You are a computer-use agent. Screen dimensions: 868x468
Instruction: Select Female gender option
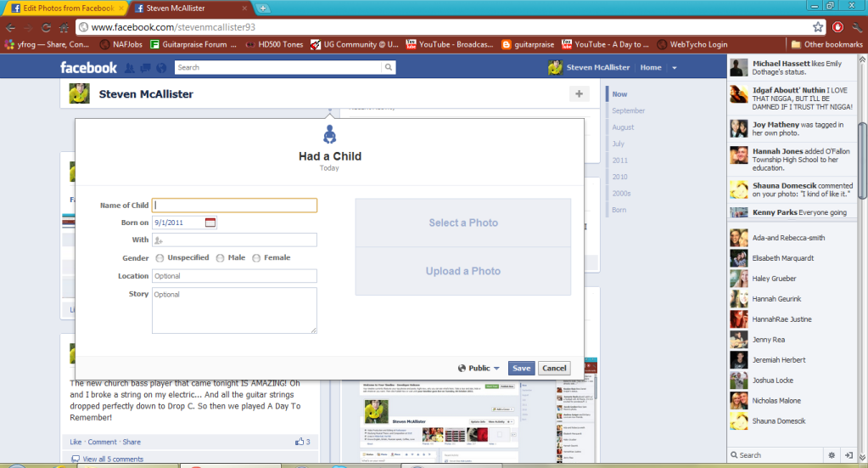pyautogui.click(x=256, y=258)
